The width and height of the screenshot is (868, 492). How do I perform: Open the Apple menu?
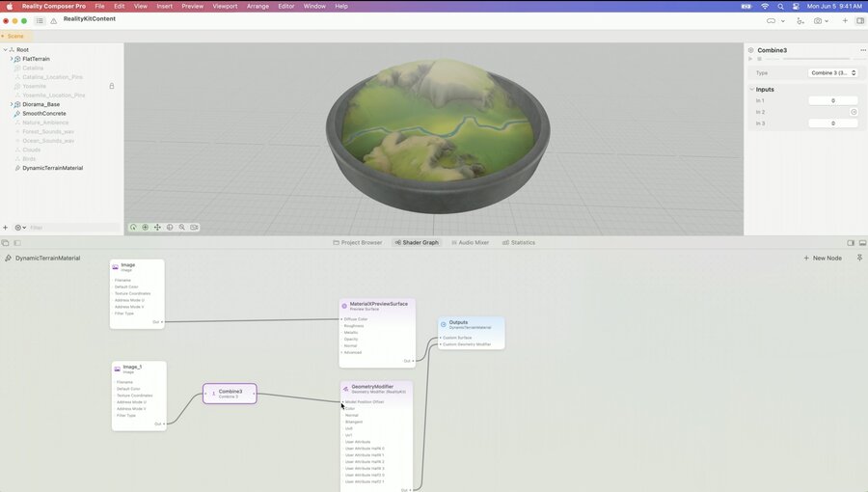(x=10, y=6)
